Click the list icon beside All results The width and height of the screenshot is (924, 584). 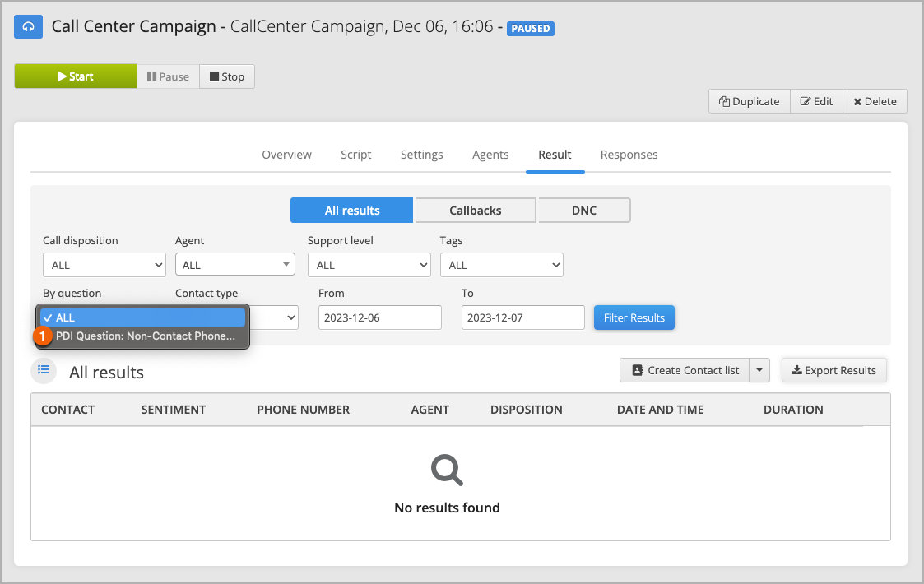(44, 370)
